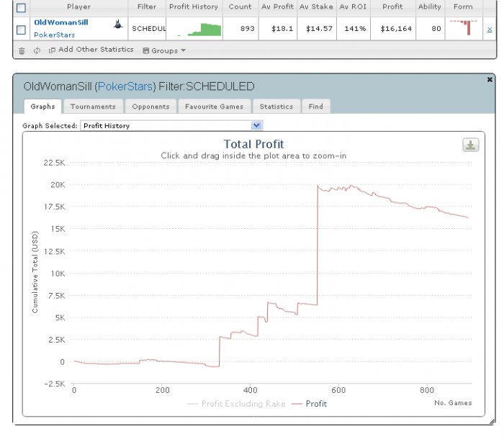Sort by the Av Profit column header
The image size is (504, 439).
tap(277, 6)
